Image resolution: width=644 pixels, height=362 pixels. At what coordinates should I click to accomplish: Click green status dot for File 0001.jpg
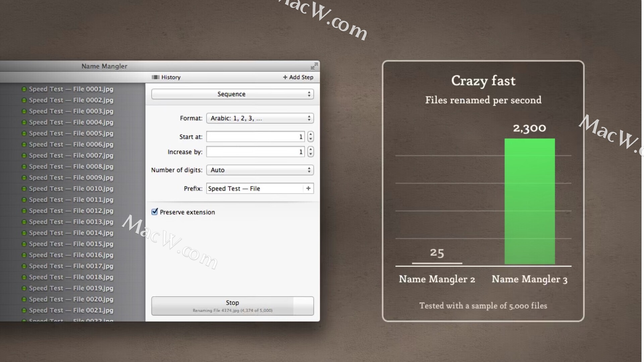(x=24, y=89)
